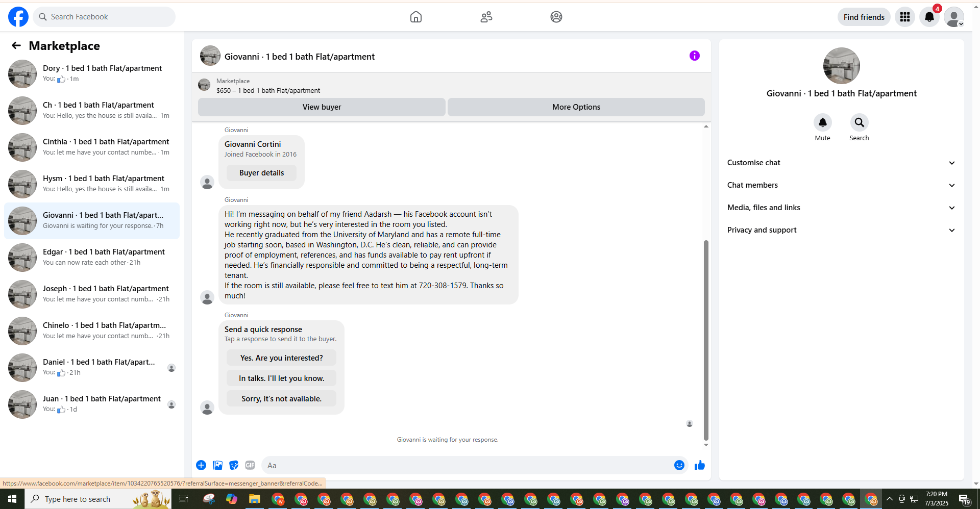Open the Dory conversation
Screen dimensions: 980x509
(92, 74)
